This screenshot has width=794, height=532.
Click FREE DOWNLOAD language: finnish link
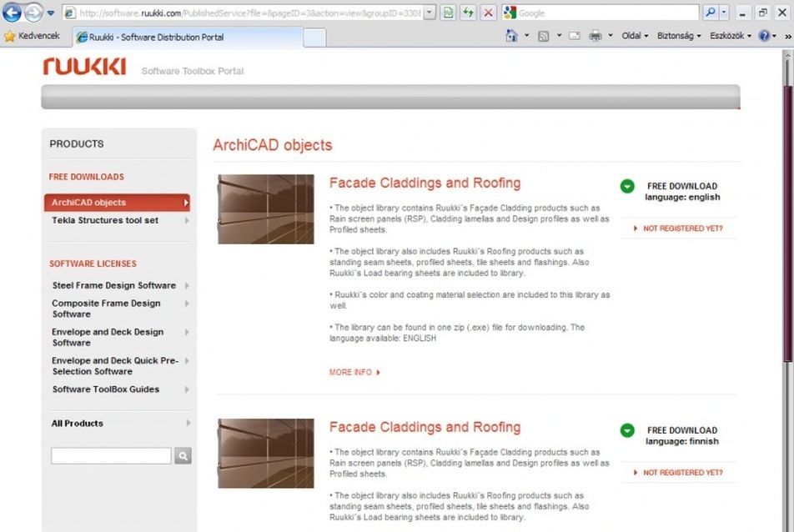682,436
